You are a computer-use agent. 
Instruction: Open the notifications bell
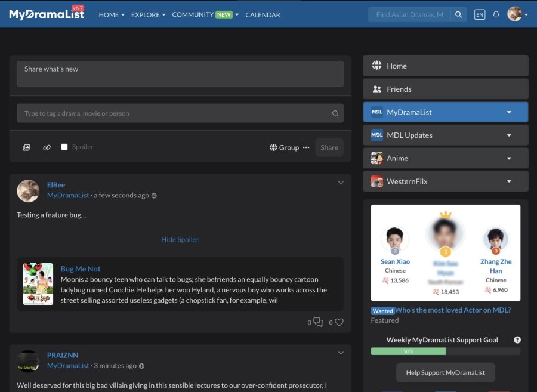(496, 14)
